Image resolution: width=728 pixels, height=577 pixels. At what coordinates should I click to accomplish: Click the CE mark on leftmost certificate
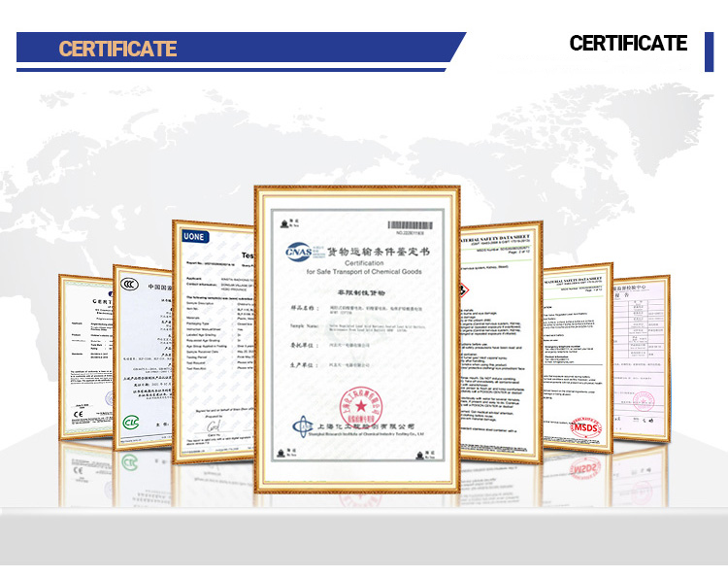point(79,414)
